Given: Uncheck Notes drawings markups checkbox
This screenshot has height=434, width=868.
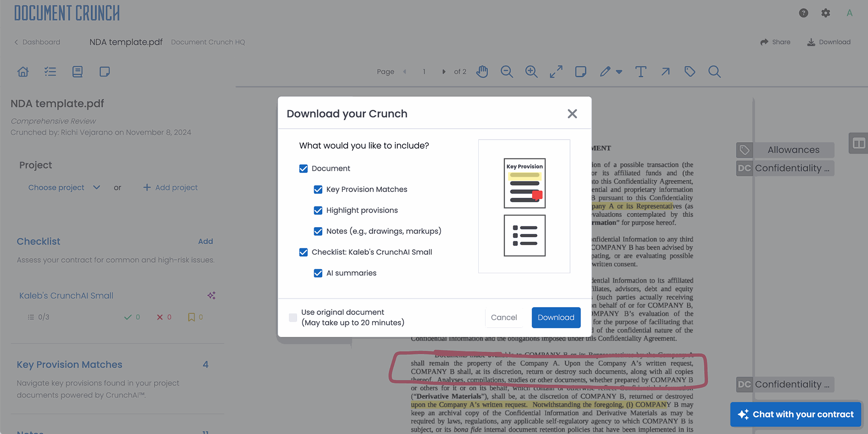Looking at the screenshot, I should point(318,231).
